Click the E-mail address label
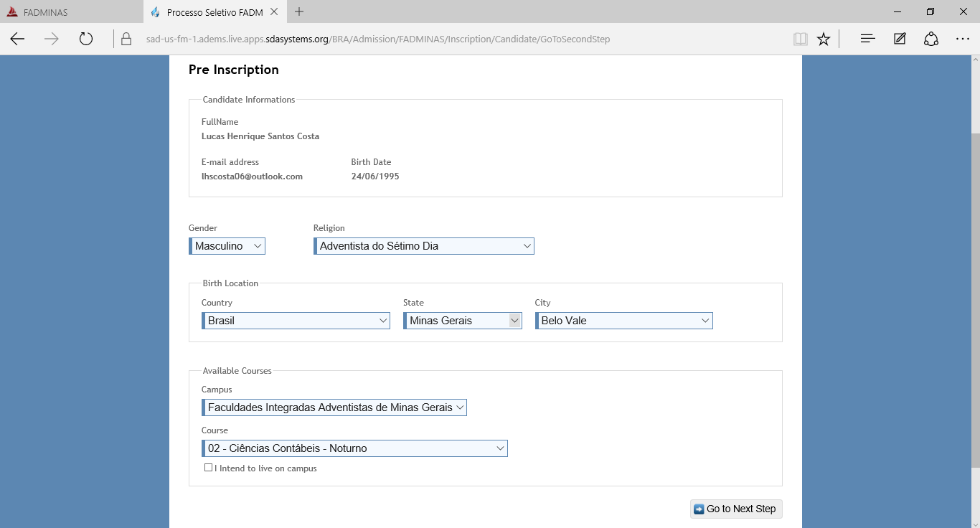Image resolution: width=980 pixels, height=528 pixels. point(230,162)
